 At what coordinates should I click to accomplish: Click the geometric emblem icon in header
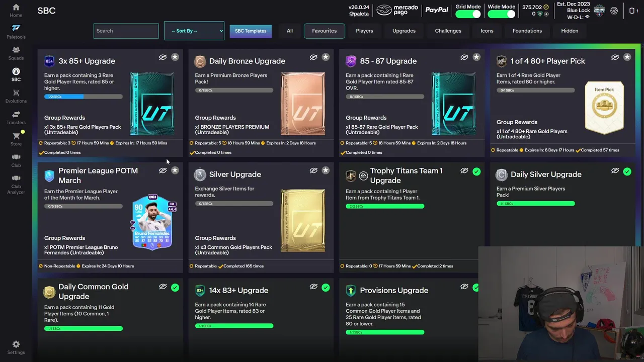point(614,11)
